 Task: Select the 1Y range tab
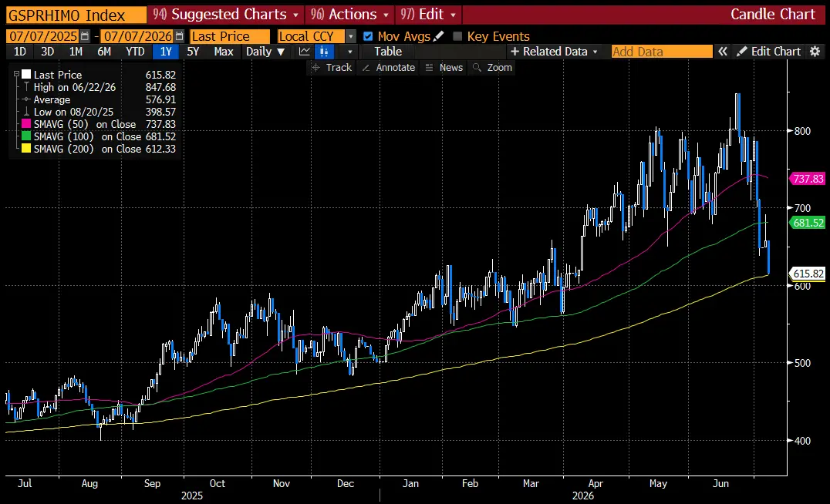point(166,52)
